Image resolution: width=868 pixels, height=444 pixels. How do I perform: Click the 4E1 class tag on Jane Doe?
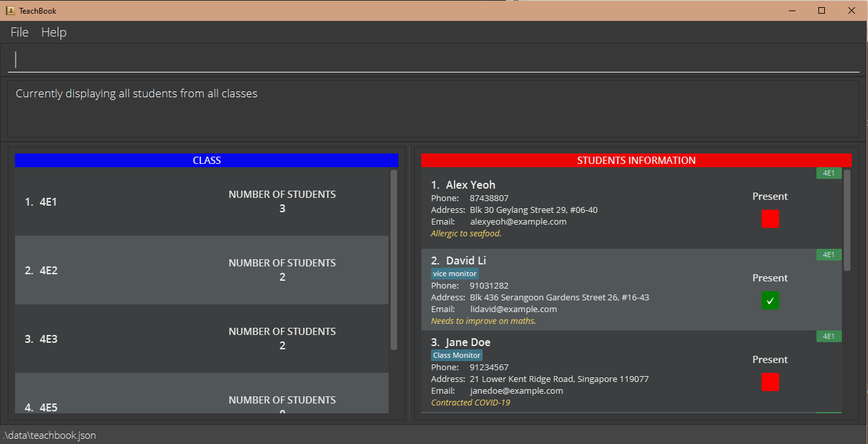pyautogui.click(x=828, y=337)
